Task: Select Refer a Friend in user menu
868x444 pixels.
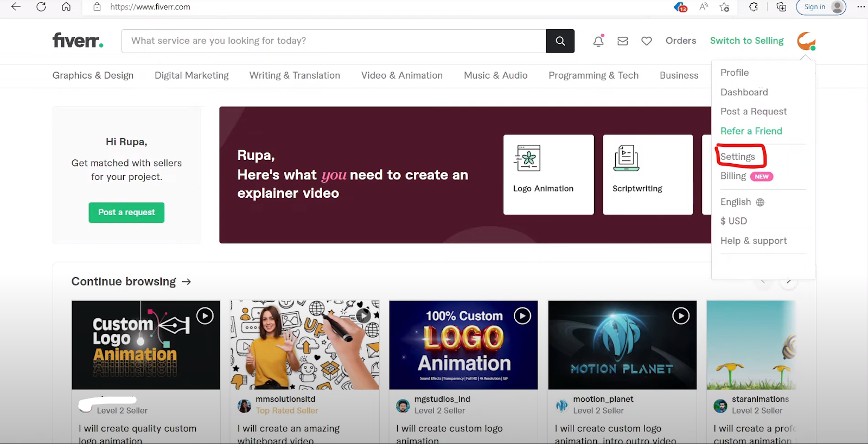Action: pos(751,131)
